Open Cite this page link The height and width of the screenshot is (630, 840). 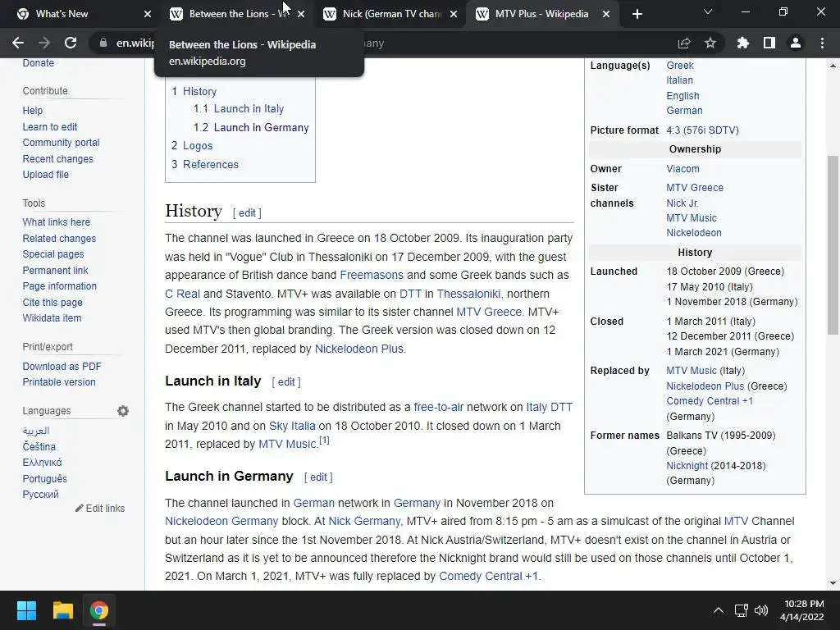tap(52, 302)
